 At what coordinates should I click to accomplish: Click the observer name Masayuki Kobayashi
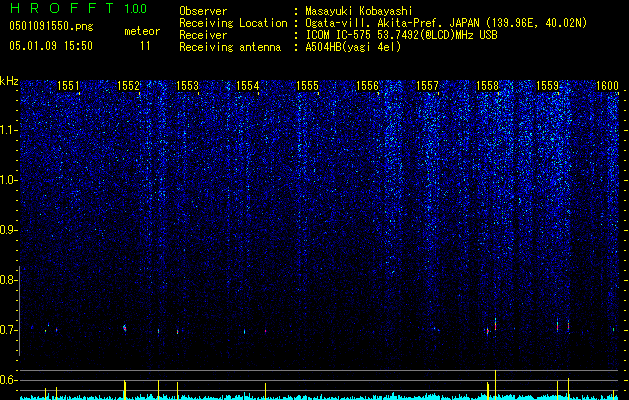(x=359, y=11)
